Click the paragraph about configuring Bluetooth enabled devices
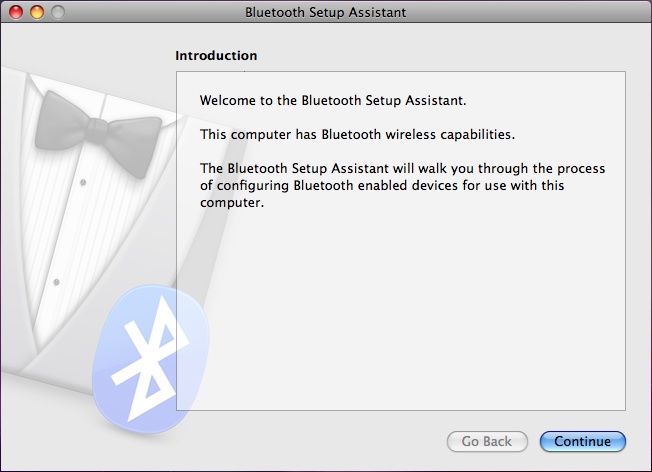The height and width of the screenshot is (472, 652). (403, 185)
